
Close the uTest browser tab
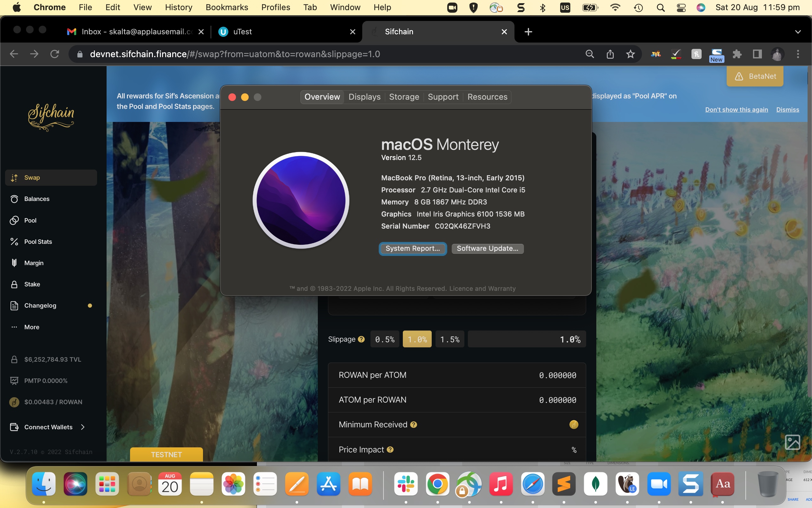point(353,31)
